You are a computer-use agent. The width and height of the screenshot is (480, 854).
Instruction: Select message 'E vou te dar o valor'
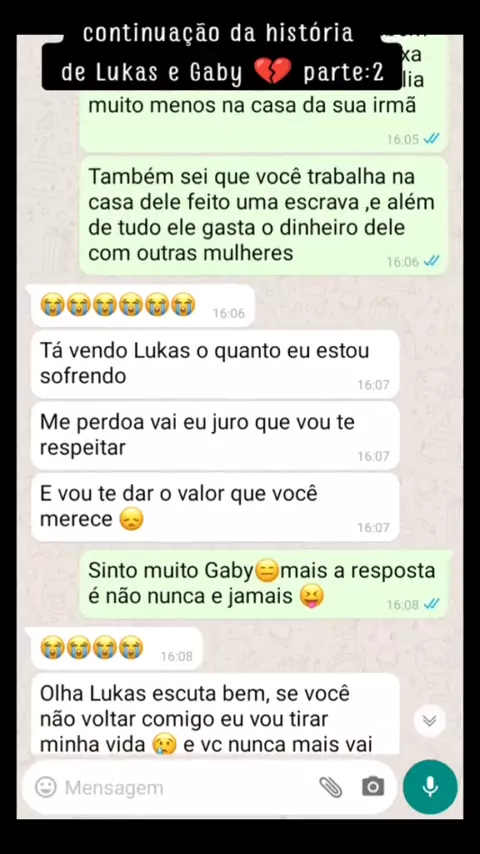tap(215, 507)
